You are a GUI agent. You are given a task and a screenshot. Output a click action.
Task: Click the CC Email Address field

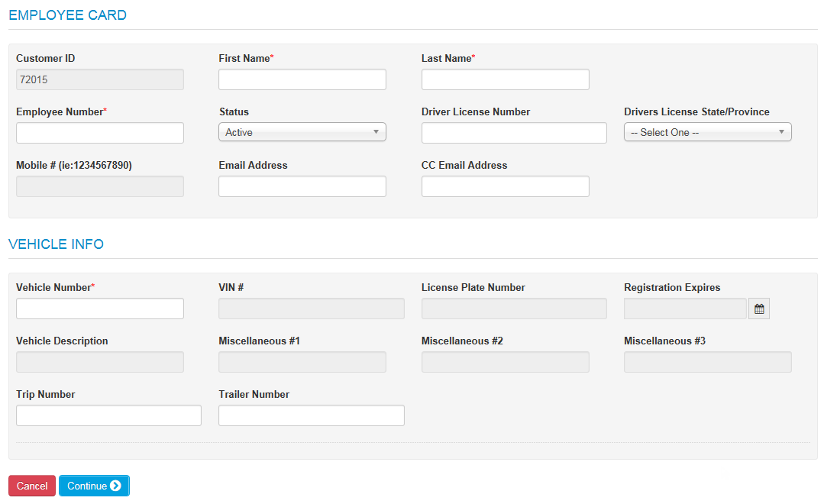click(x=505, y=186)
